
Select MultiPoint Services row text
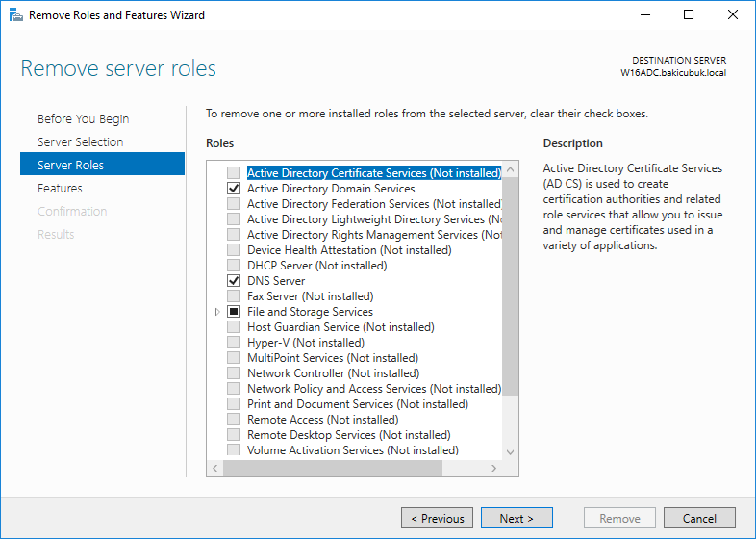pos(333,358)
